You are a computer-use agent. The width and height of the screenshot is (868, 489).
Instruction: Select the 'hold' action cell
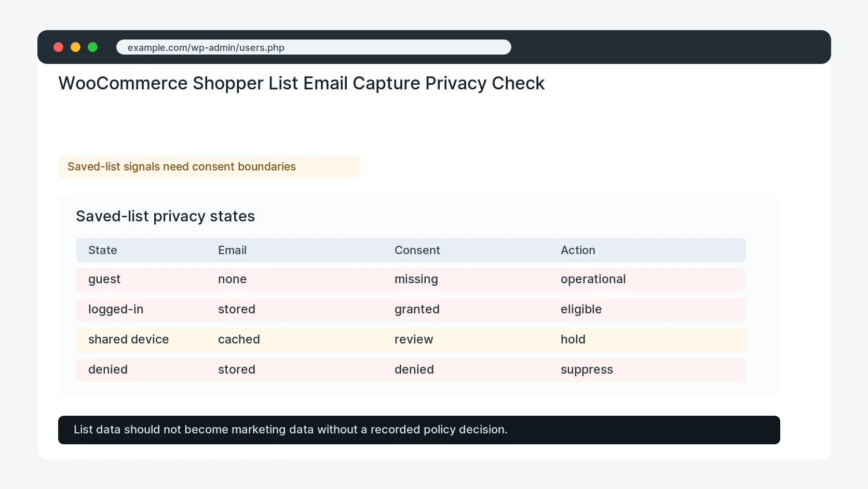[x=573, y=340]
